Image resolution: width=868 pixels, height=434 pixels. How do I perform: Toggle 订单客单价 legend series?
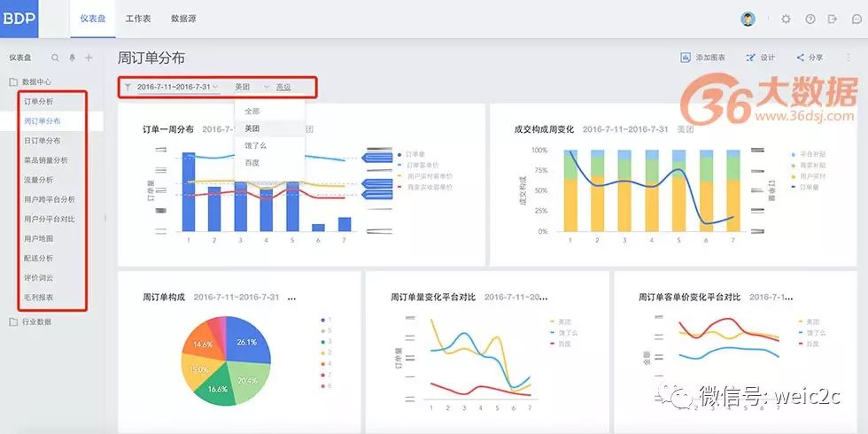point(417,165)
